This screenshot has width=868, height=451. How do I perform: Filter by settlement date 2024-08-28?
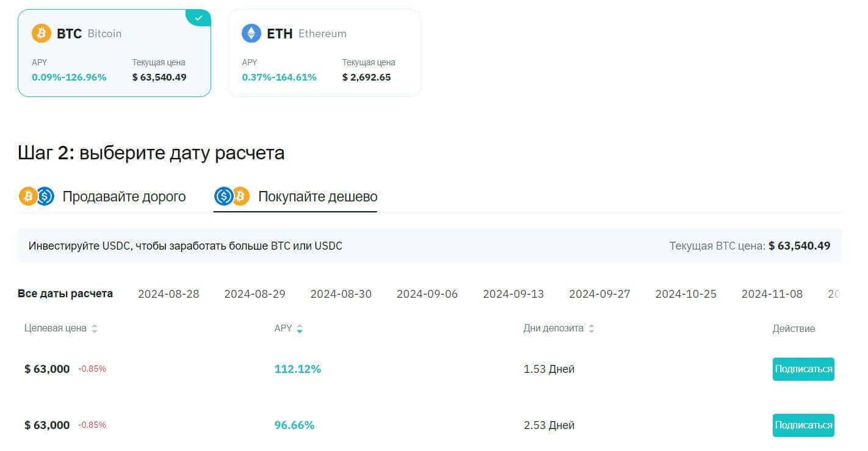coord(168,294)
